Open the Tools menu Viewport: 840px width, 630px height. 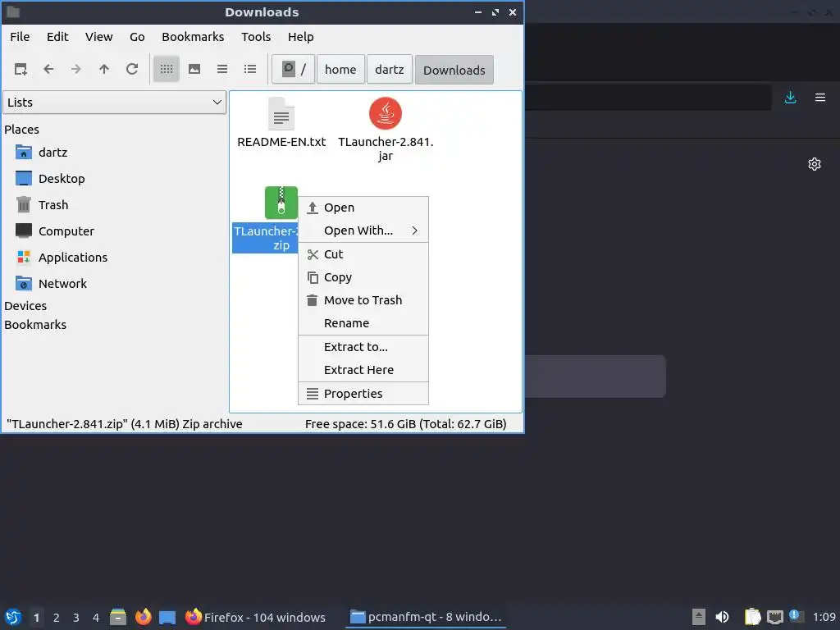coord(256,37)
